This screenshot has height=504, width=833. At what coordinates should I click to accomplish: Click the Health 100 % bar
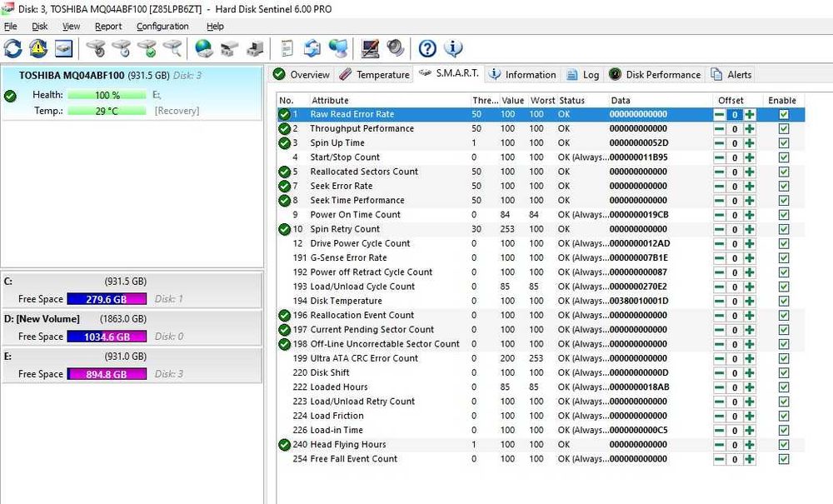(x=107, y=95)
